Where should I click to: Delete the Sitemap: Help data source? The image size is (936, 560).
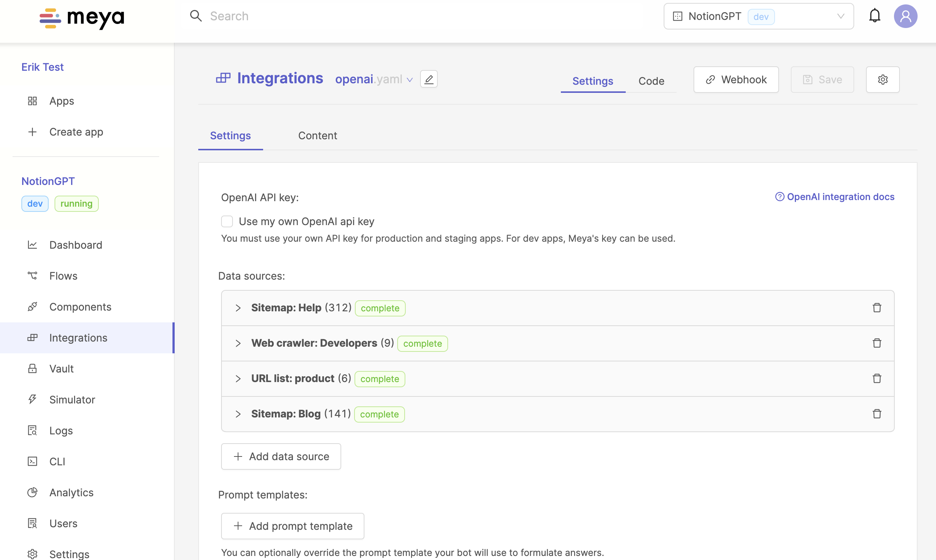tap(877, 308)
